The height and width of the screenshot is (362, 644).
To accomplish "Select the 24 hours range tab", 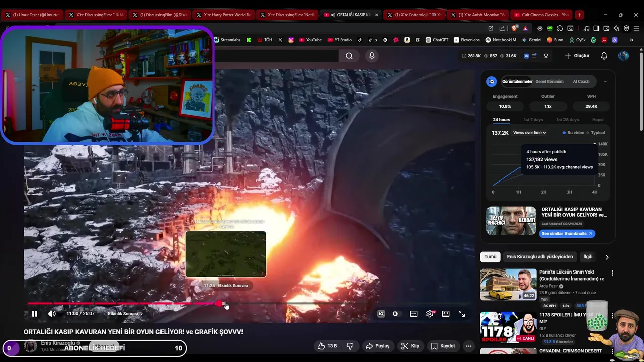I will click(501, 120).
